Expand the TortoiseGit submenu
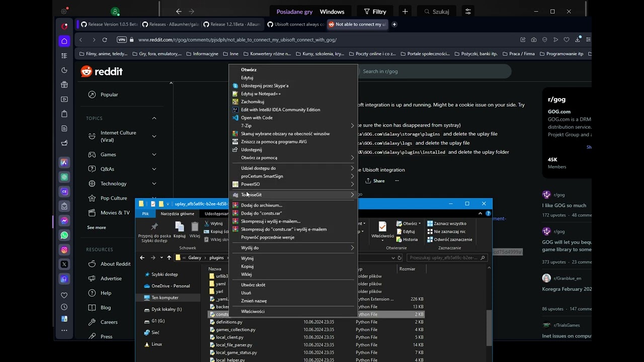The height and width of the screenshot is (362, 644). tap(293, 195)
